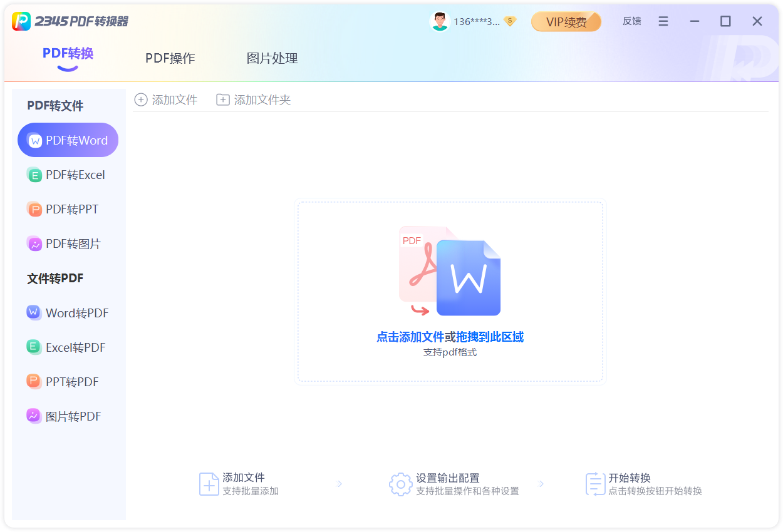The image size is (783, 532).
Task: Choose Word转PDF conversion option
Action: [68, 313]
